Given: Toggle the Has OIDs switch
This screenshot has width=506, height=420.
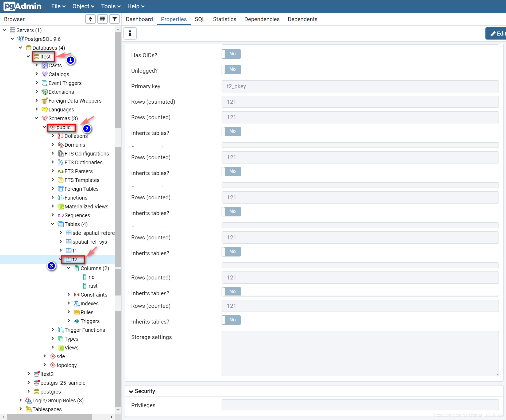Looking at the screenshot, I should tap(231, 54).
